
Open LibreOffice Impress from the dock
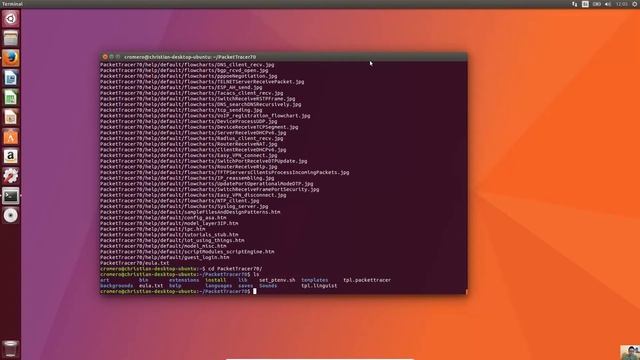click(11, 117)
